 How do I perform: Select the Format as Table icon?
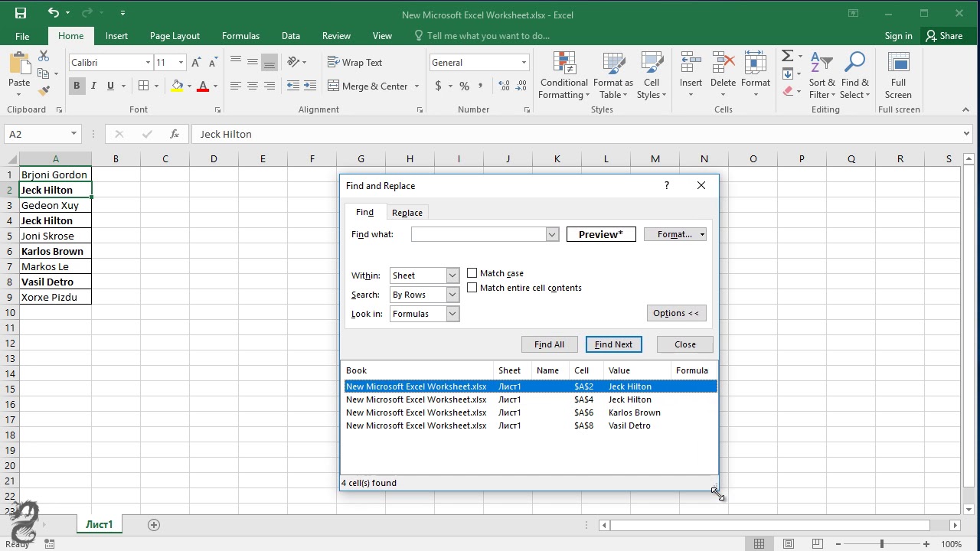point(612,74)
